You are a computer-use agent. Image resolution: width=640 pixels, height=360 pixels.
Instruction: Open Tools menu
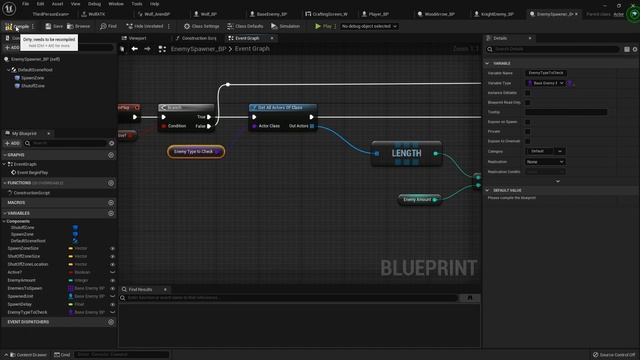coord(137,4)
